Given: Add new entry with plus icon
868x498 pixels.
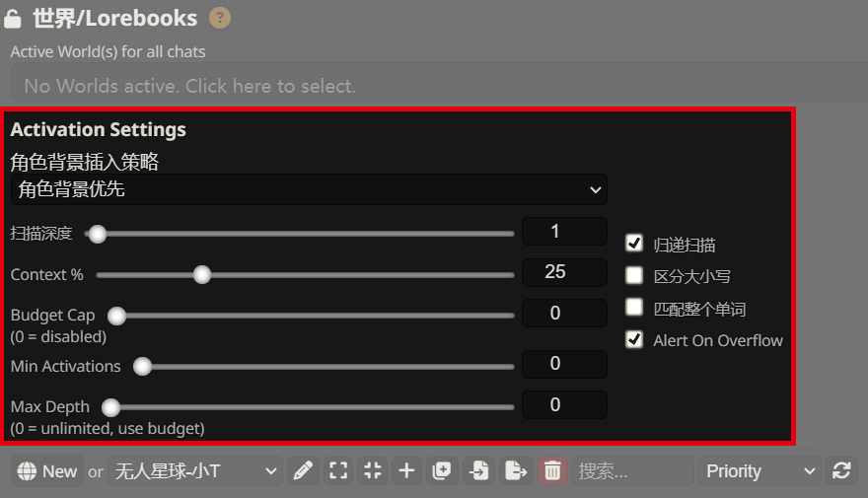Looking at the screenshot, I should 406,471.
